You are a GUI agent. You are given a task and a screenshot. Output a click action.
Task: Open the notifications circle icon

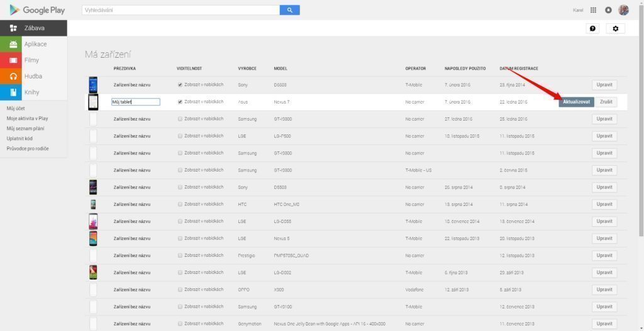tap(608, 10)
